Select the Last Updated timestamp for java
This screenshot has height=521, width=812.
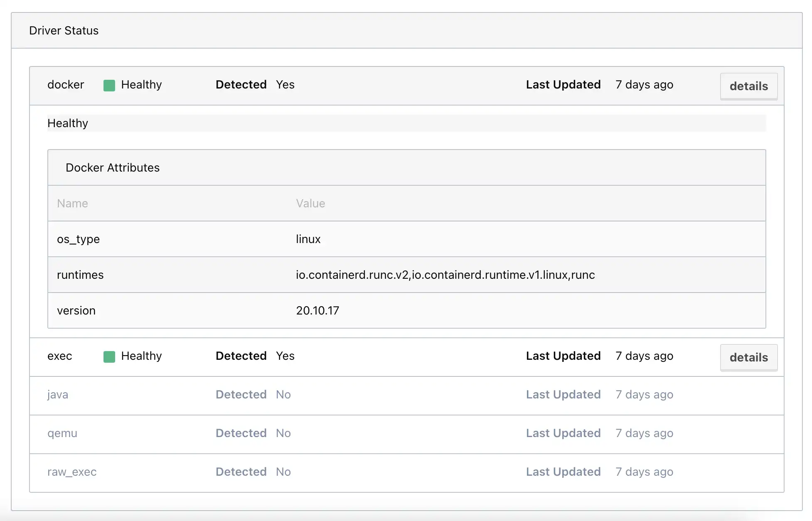644,395
